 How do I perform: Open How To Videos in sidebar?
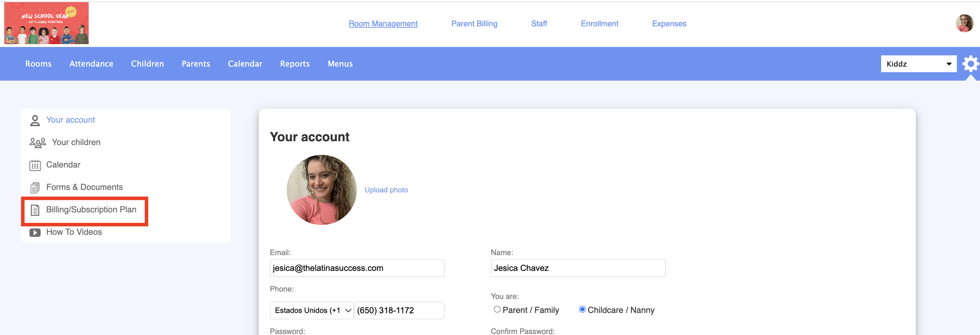coord(74,232)
